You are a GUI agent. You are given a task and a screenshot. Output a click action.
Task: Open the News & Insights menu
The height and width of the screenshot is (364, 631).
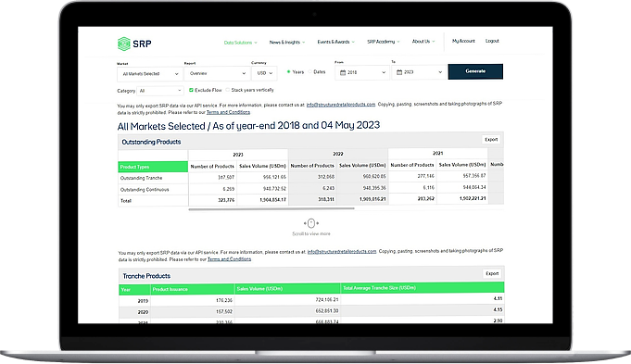point(287,43)
